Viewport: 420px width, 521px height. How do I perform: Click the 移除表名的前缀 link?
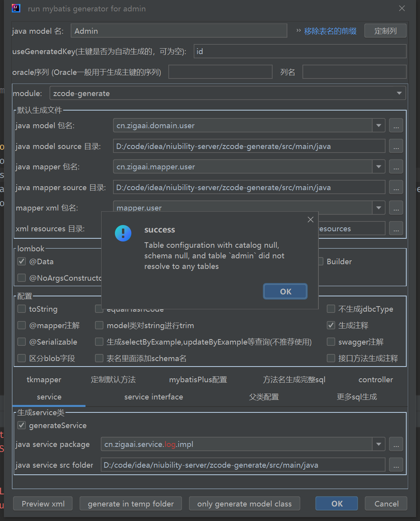click(x=330, y=31)
